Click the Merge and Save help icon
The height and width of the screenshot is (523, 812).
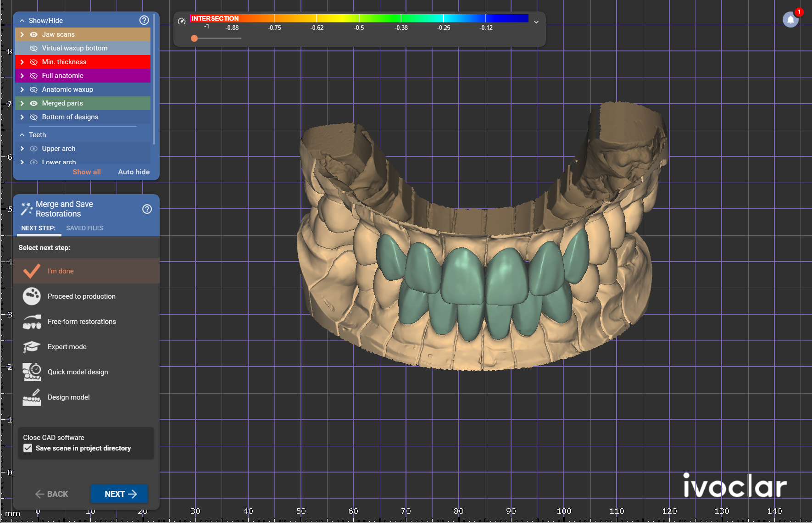147,209
